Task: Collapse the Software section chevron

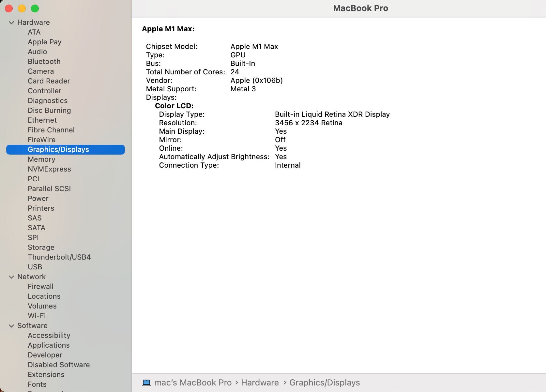Action: click(11, 326)
